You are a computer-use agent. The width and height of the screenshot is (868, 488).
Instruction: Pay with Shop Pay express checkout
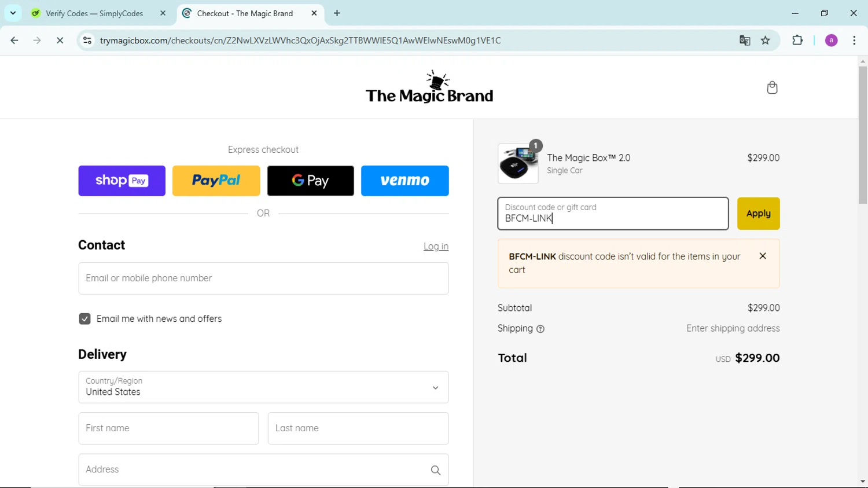(x=122, y=181)
